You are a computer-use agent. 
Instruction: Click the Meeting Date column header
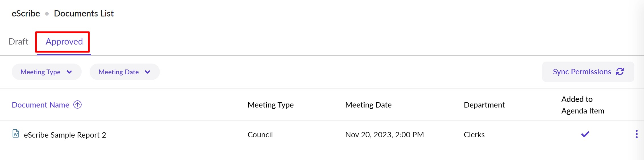368,105
